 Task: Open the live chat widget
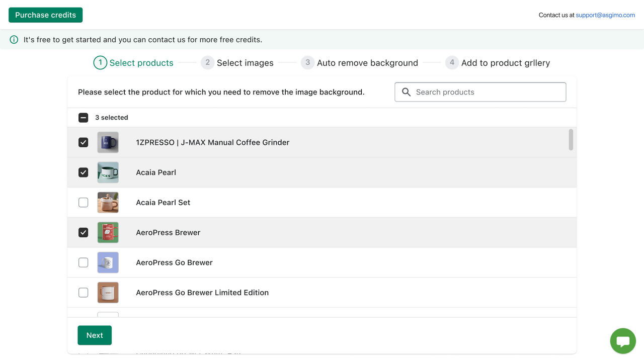pyautogui.click(x=622, y=340)
